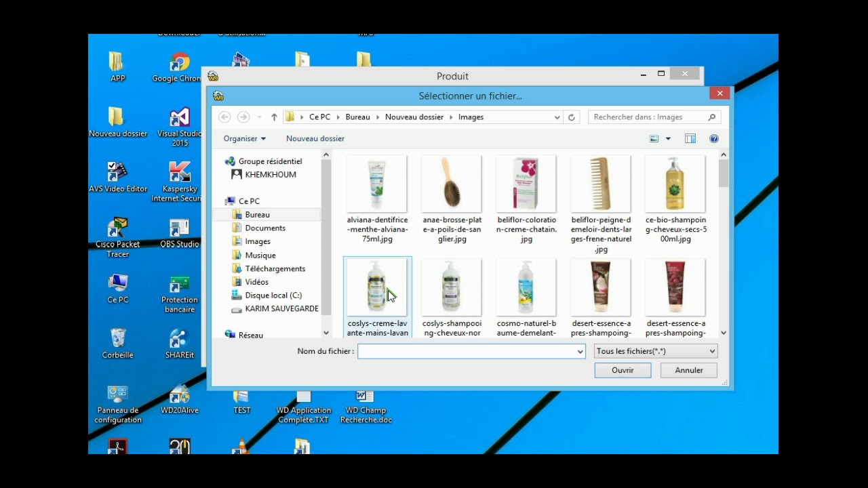Launch SHAREit from desktop
This screenshot has width=868, height=488.
[179, 343]
